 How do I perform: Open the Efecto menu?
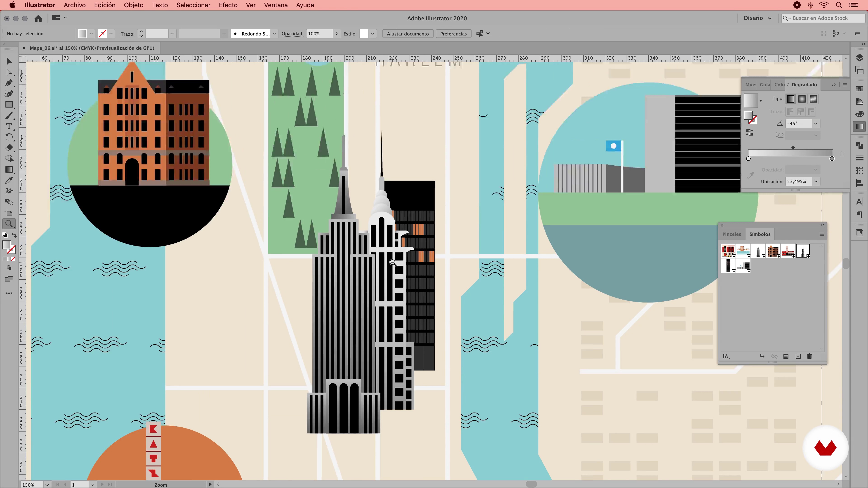tap(228, 5)
